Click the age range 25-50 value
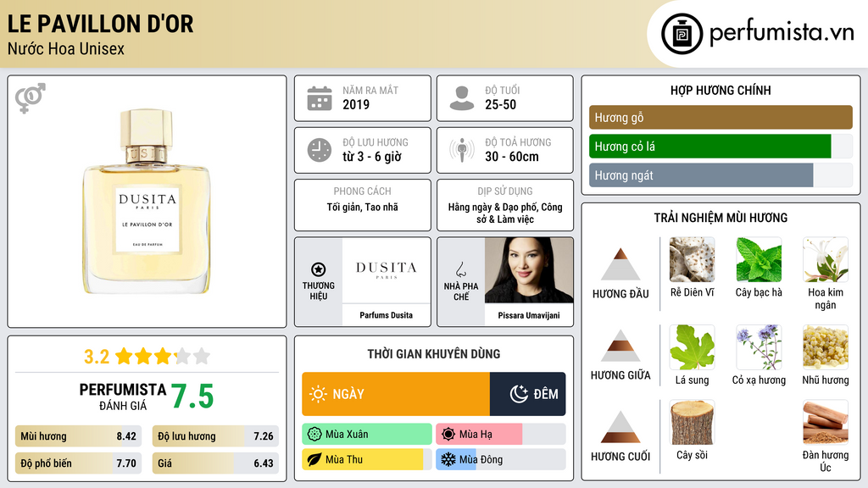Viewport: 868px width, 488px height. [x=500, y=104]
